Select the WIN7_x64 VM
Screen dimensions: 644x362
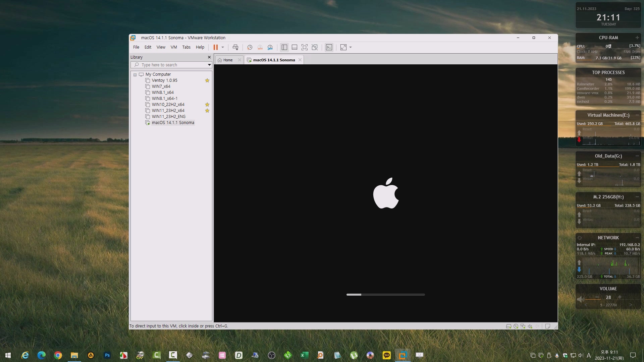(161, 86)
